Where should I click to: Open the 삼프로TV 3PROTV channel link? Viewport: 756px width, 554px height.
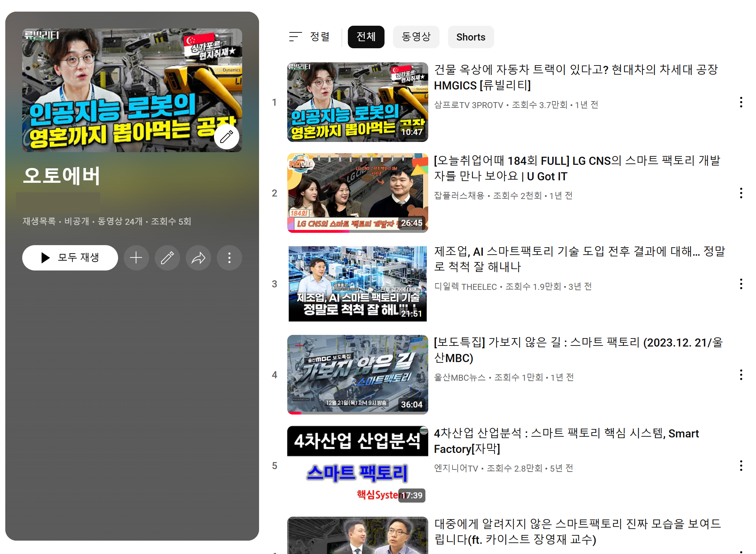(468, 105)
